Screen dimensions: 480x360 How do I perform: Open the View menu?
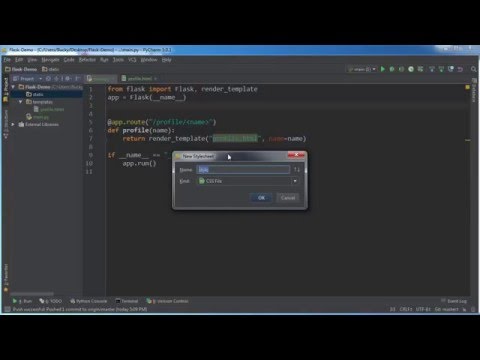pyautogui.click(x=32, y=60)
